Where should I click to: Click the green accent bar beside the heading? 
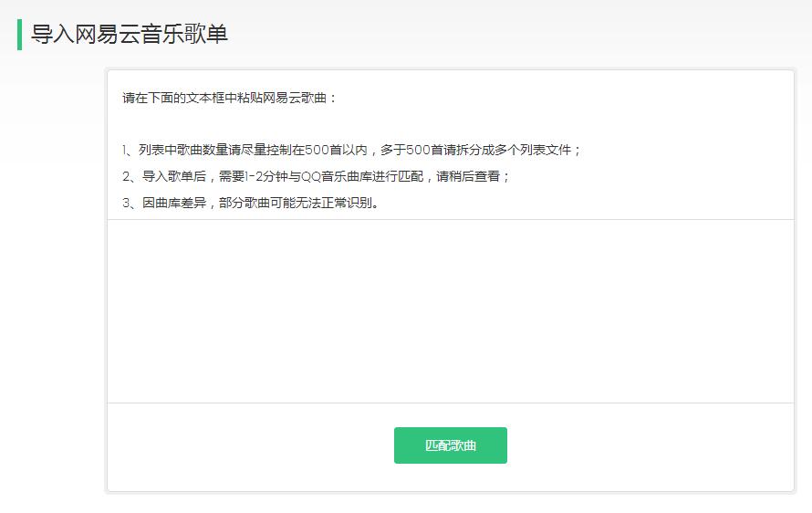(19, 35)
